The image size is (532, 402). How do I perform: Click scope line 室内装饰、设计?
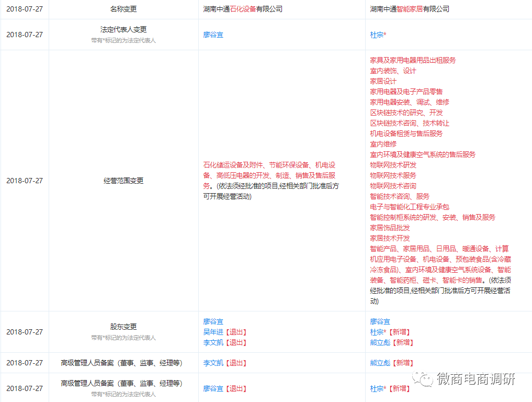pyautogui.click(x=393, y=71)
